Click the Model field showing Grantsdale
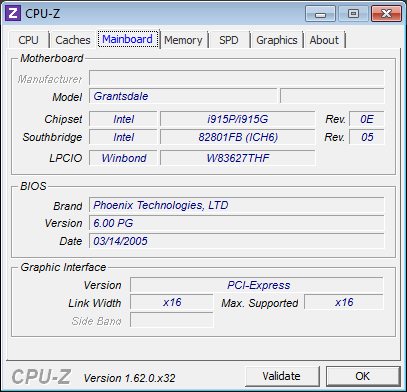This screenshot has width=407, height=392. click(183, 96)
